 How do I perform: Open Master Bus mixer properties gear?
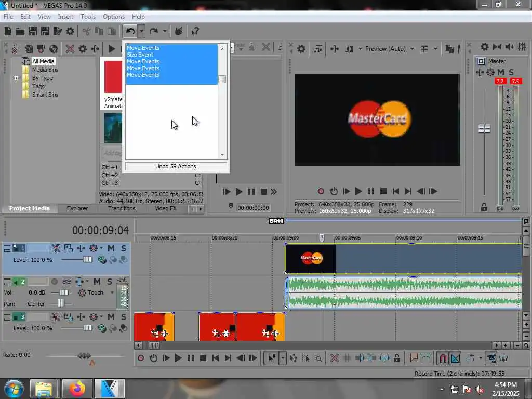tap(485, 47)
